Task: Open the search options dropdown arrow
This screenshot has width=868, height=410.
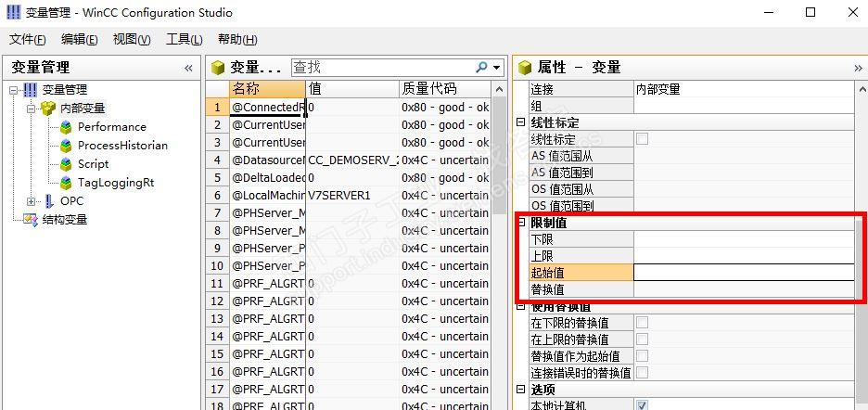Action: tap(496, 68)
